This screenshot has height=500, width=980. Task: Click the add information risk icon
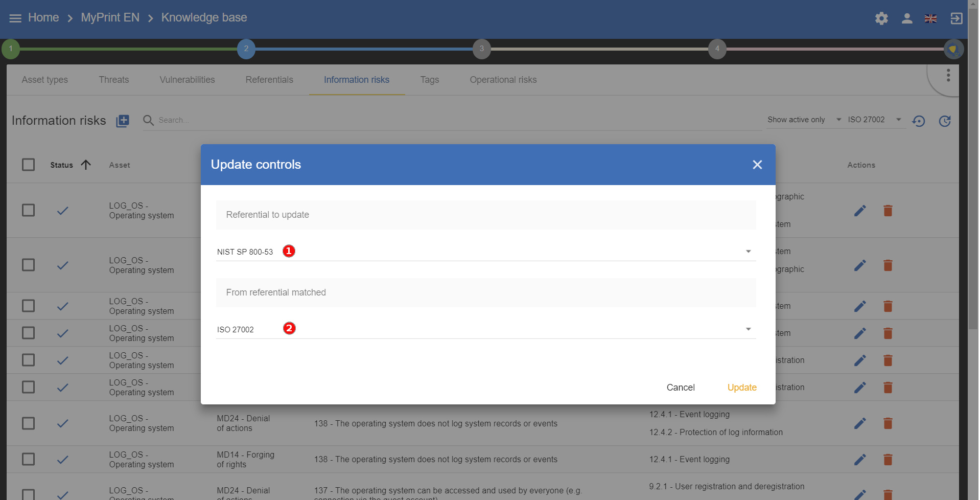coord(123,121)
